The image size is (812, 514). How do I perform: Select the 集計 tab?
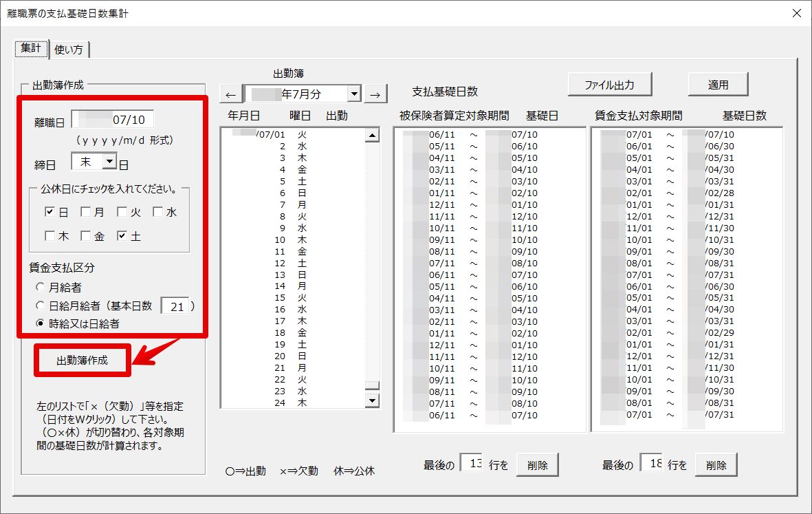tap(31, 48)
